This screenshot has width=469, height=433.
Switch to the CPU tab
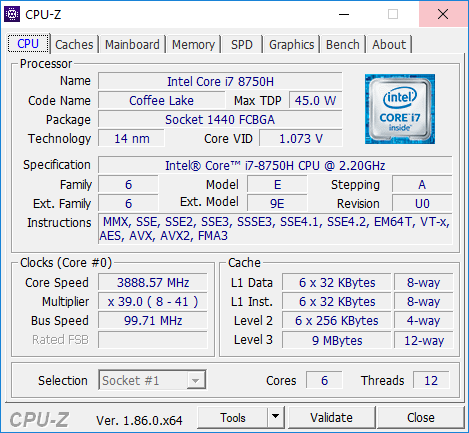(x=28, y=44)
